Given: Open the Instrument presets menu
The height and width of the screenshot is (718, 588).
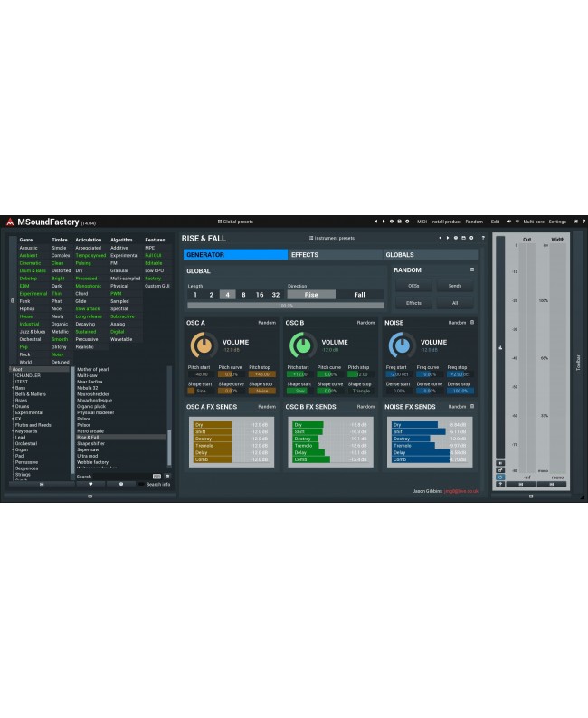Looking at the screenshot, I should (x=332, y=238).
